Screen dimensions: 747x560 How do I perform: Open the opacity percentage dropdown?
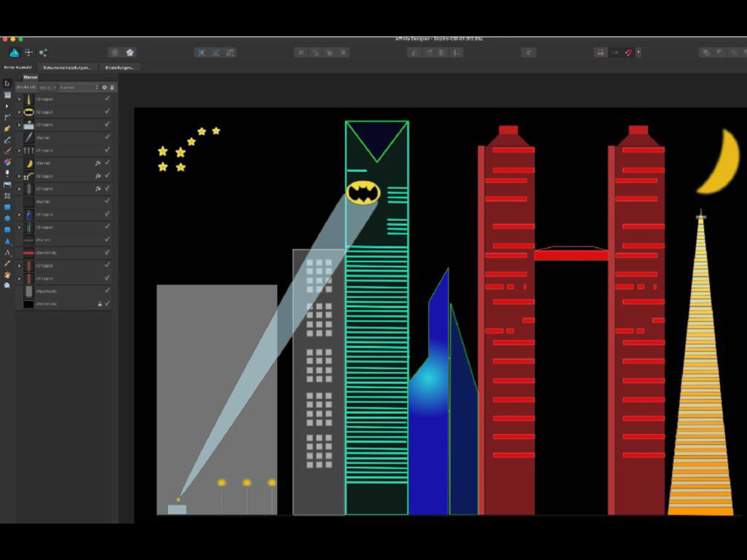(x=47, y=87)
